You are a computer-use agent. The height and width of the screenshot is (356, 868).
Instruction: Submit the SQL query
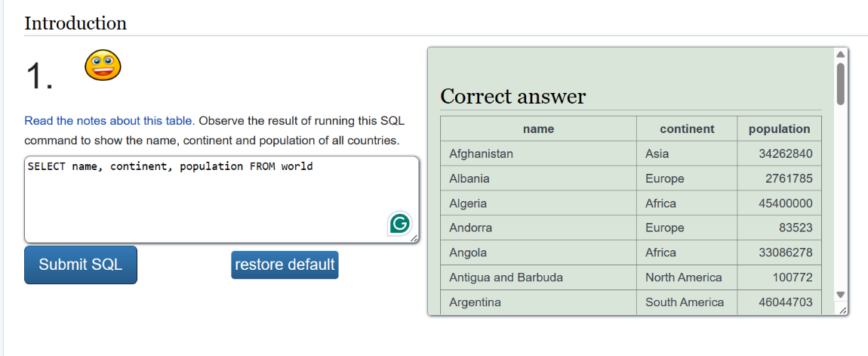81,265
